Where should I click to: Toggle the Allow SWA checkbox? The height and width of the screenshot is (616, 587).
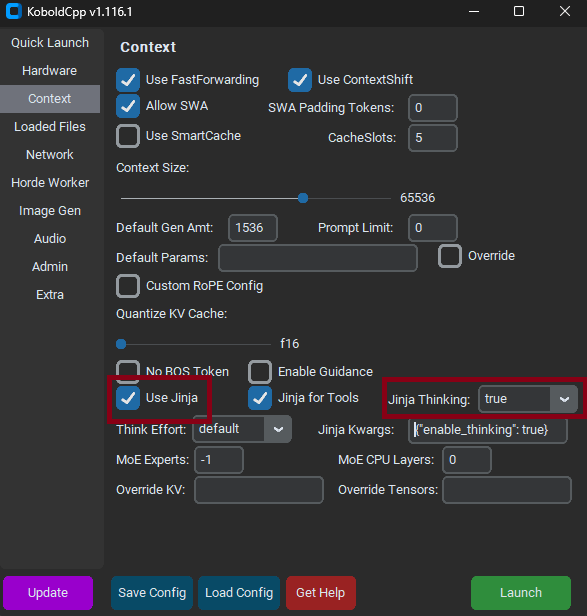coord(128,106)
